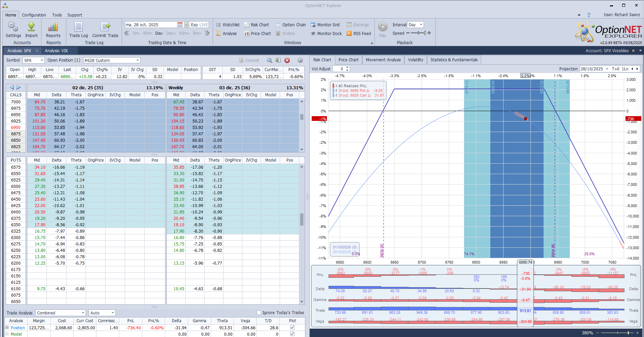Open the Option Chain window
Viewport: 644px width, 337px height.
coord(290,25)
